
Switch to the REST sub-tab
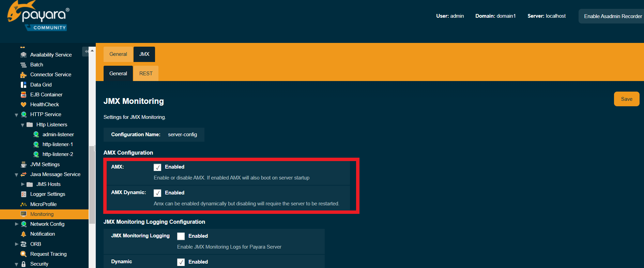pos(146,74)
